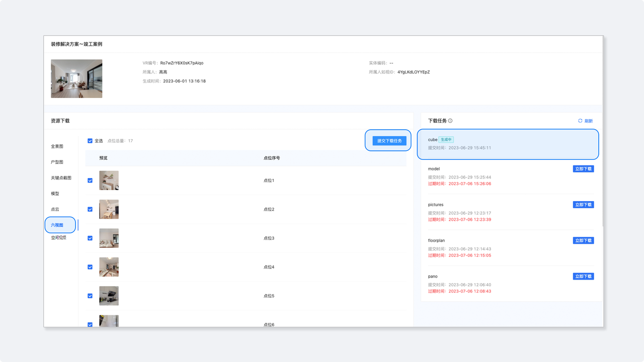Click 立即下载 for the pictures task
The height and width of the screenshot is (362, 644).
pyautogui.click(x=583, y=205)
